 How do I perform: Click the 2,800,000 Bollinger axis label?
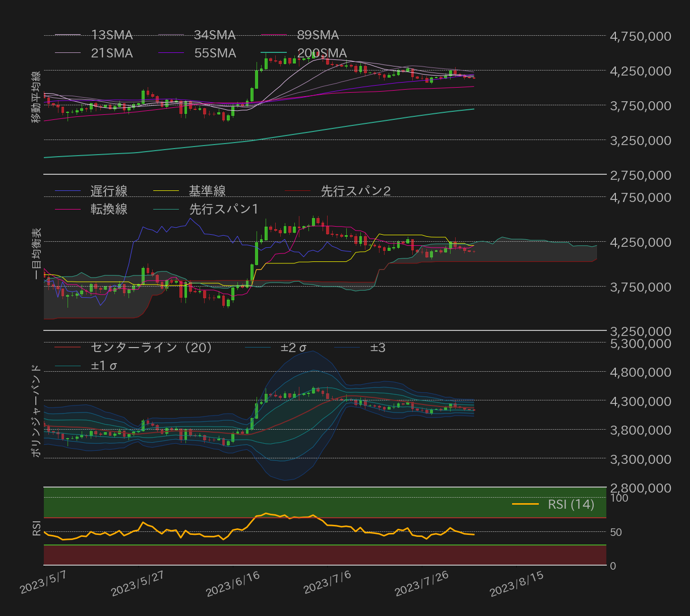point(641,488)
